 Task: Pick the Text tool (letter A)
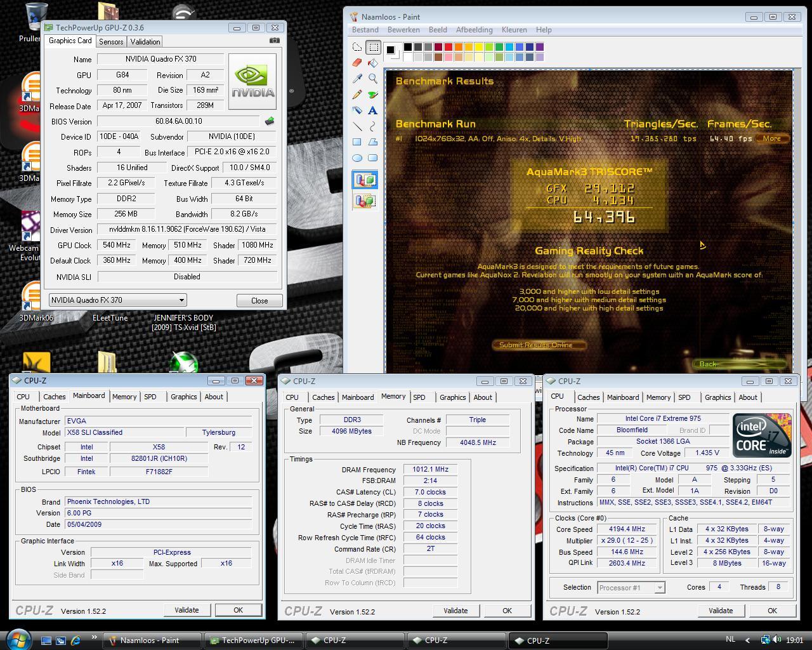(x=373, y=110)
